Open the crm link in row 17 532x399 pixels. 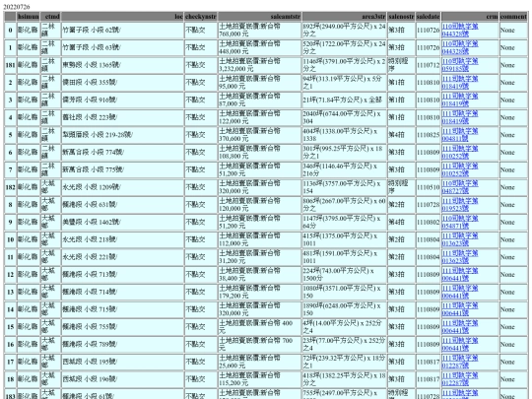pyautogui.click(x=460, y=362)
